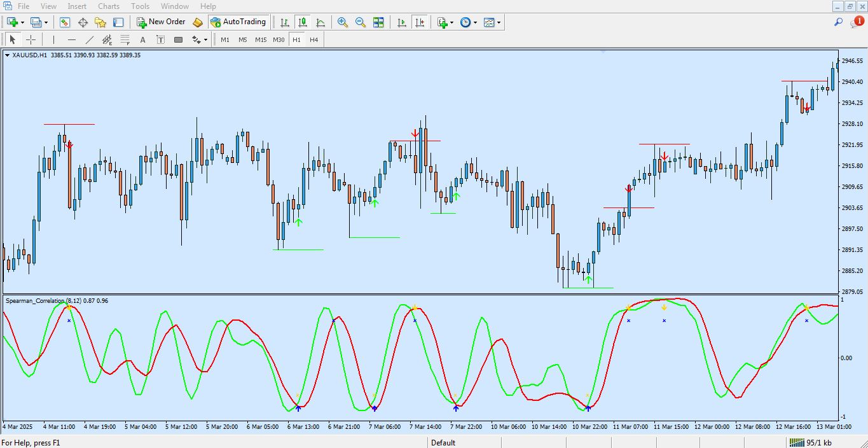Zoom out of the chart
This screenshot has width=868, height=448.
tap(361, 22)
